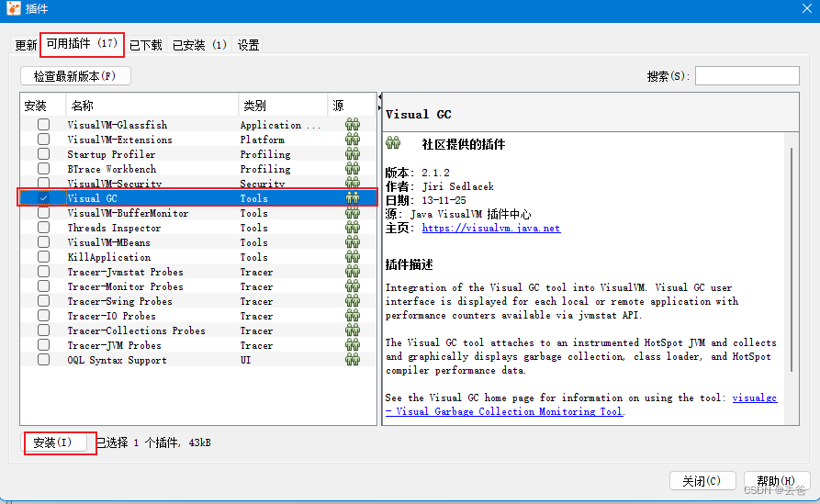
Task: Check the VisualVM-MBeans install checkbox
Action: click(x=43, y=242)
